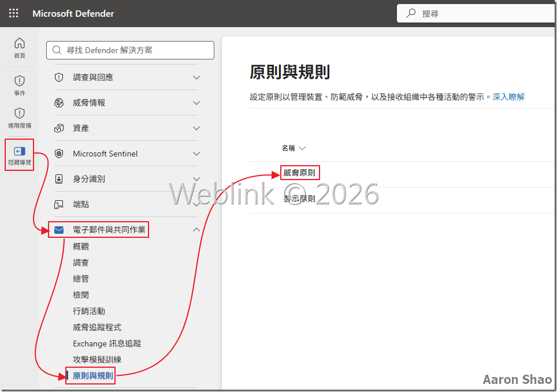Expand the 調查與回應 chevron
The height and width of the screenshot is (392, 557).
[196, 77]
